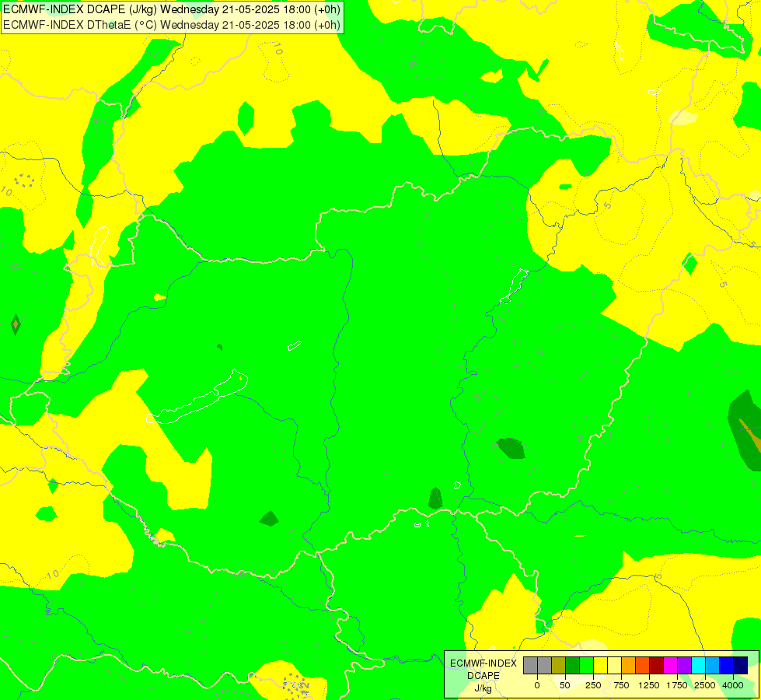Pick the magenta legend swatch

coord(671,665)
